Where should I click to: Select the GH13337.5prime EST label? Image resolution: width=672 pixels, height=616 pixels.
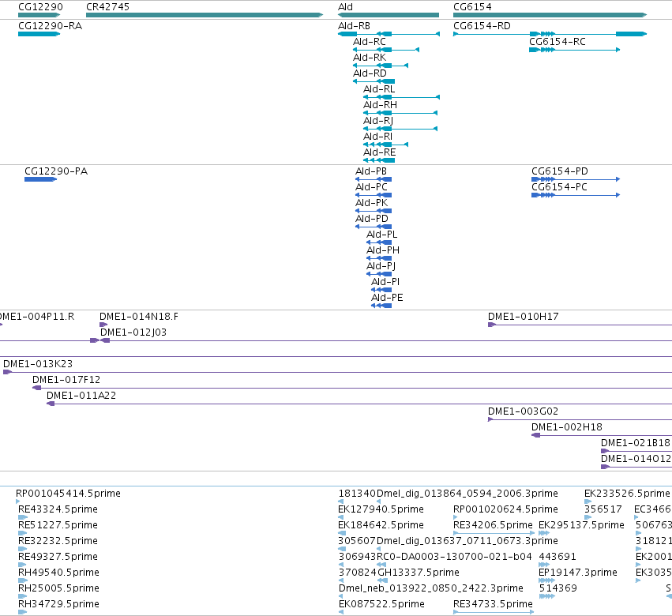tap(419, 573)
